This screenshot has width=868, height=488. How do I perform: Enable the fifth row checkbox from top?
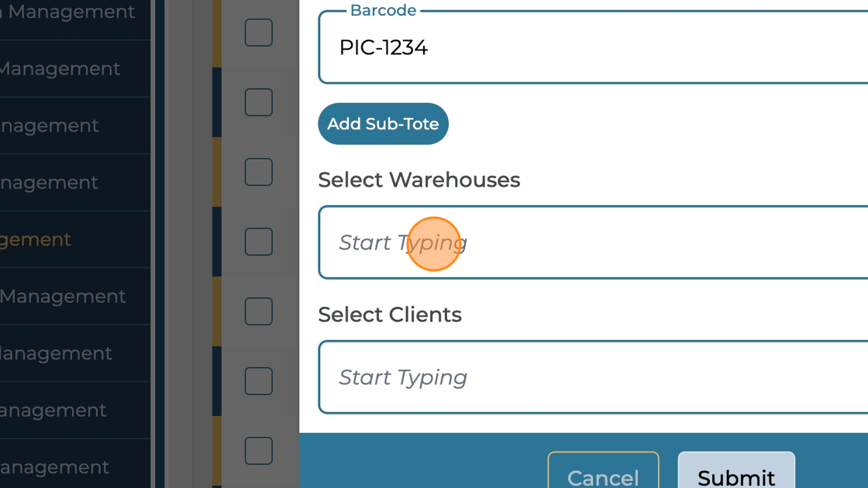(x=259, y=311)
